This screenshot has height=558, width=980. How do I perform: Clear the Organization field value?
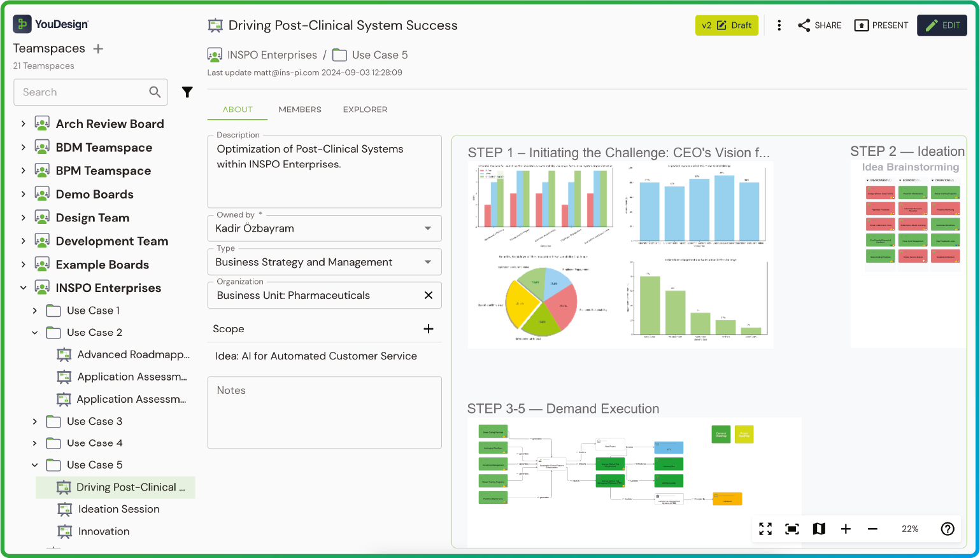(x=429, y=295)
